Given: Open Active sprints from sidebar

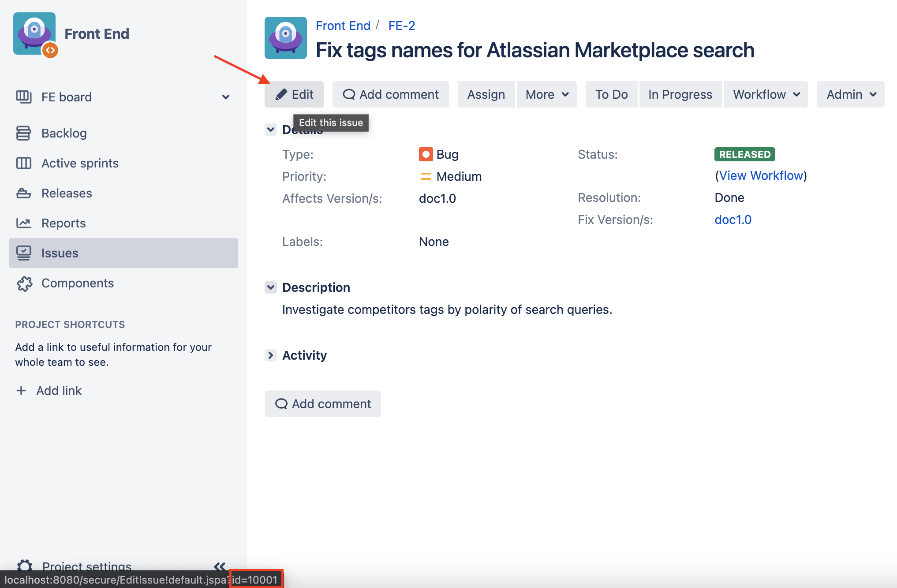Looking at the screenshot, I should (x=79, y=163).
